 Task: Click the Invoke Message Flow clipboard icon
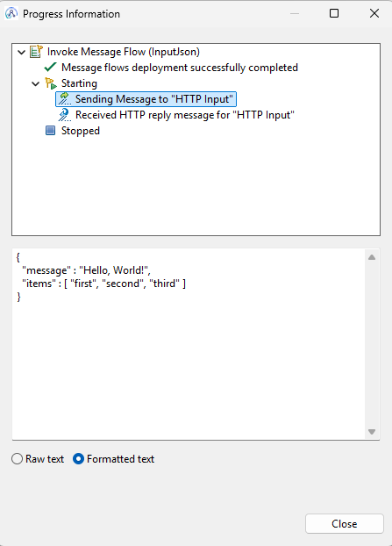pos(36,52)
